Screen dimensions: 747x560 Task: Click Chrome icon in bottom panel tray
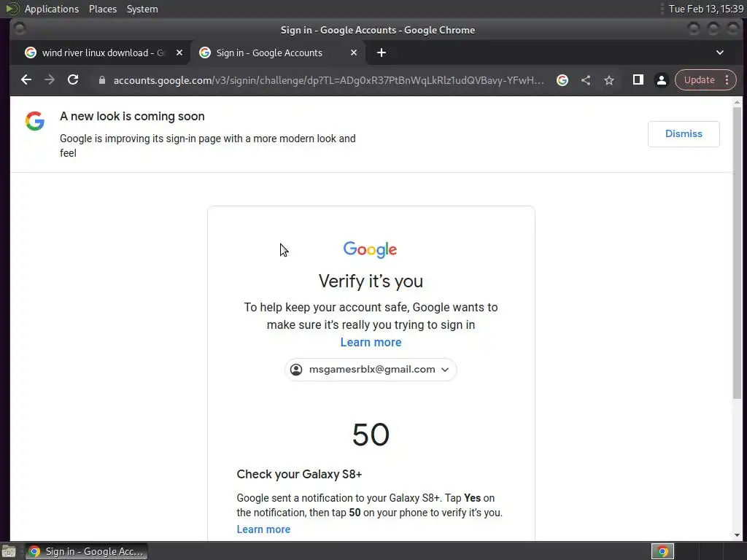point(662,551)
